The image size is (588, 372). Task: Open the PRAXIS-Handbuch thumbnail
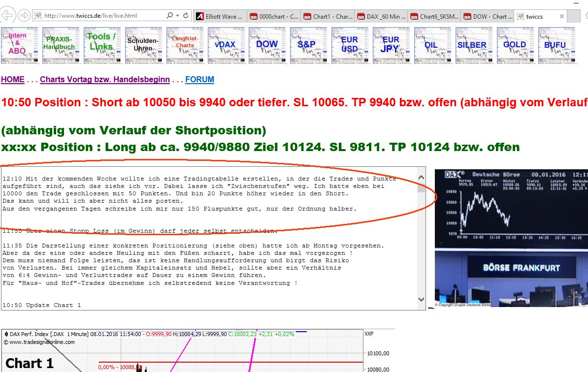tap(61, 45)
